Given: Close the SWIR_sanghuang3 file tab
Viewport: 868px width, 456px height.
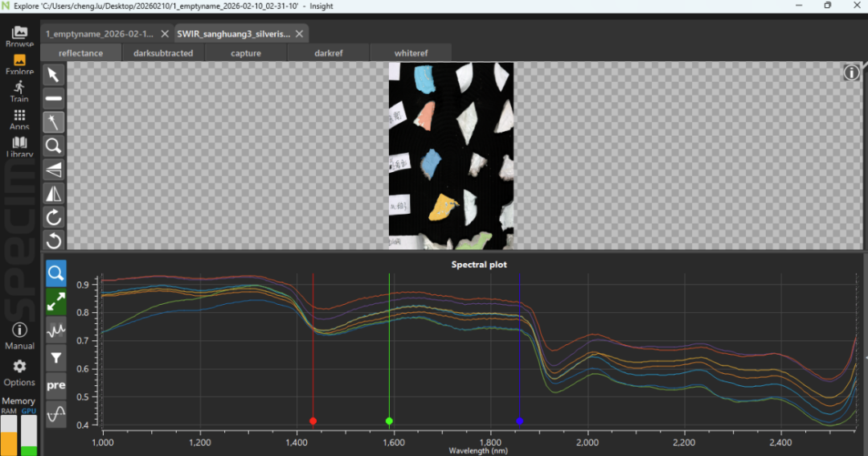Looking at the screenshot, I should click(300, 34).
